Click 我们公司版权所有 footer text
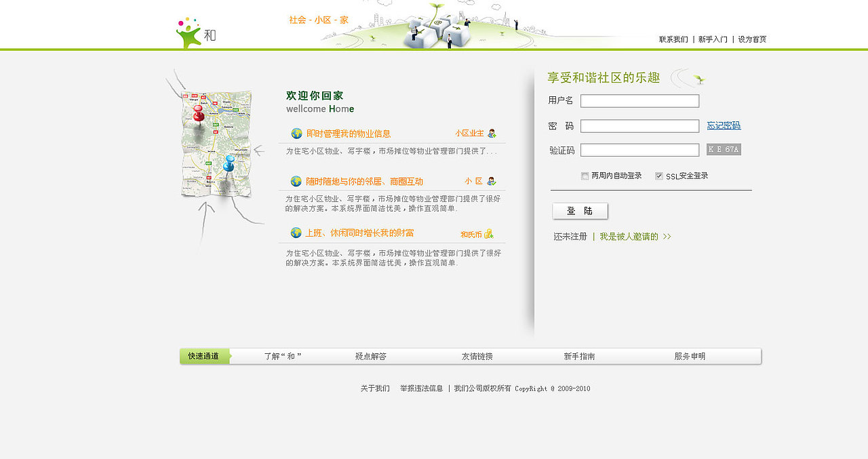This screenshot has height=459, width=868. pos(482,388)
